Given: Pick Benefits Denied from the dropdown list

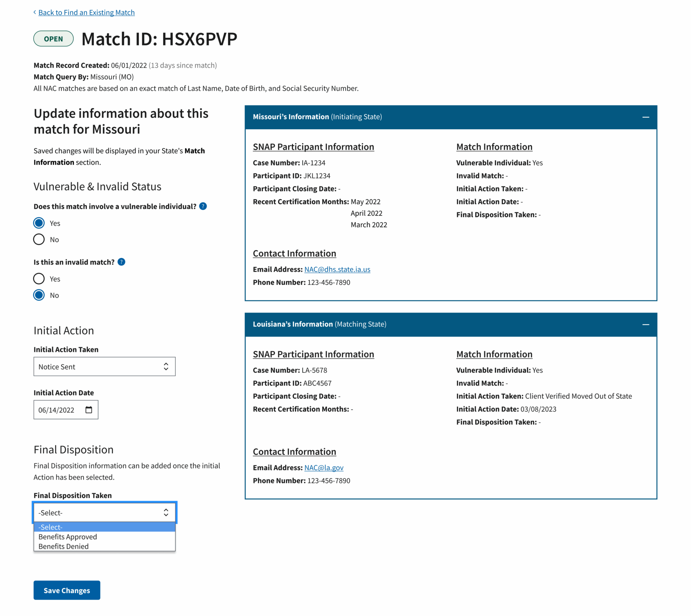Looking at the screenshot, I should coord(63,546).
